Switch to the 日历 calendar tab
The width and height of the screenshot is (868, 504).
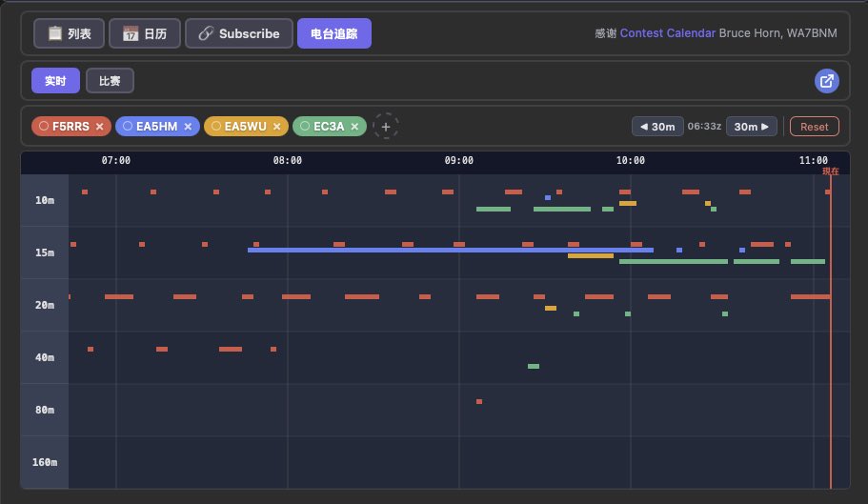click(x=145, y=33)
